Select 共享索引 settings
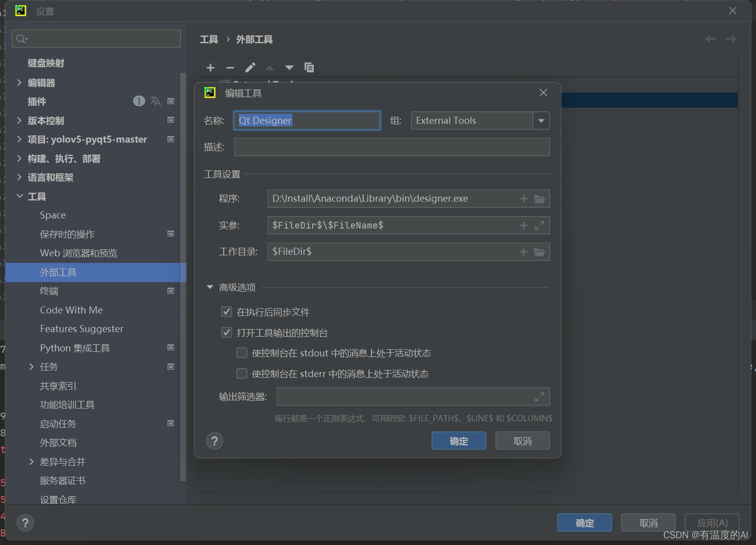 58,386
